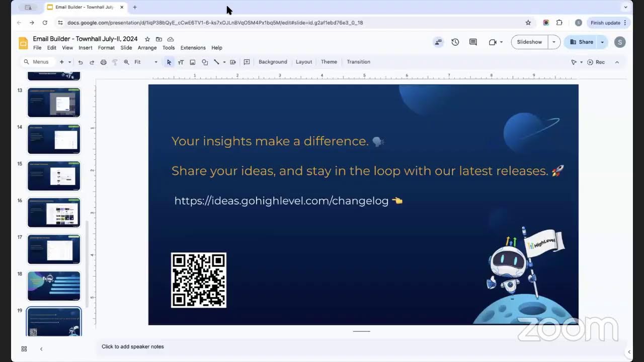The image size is (644, 362).
Task: Open the Extensions menu
Action: pos(193,48)
